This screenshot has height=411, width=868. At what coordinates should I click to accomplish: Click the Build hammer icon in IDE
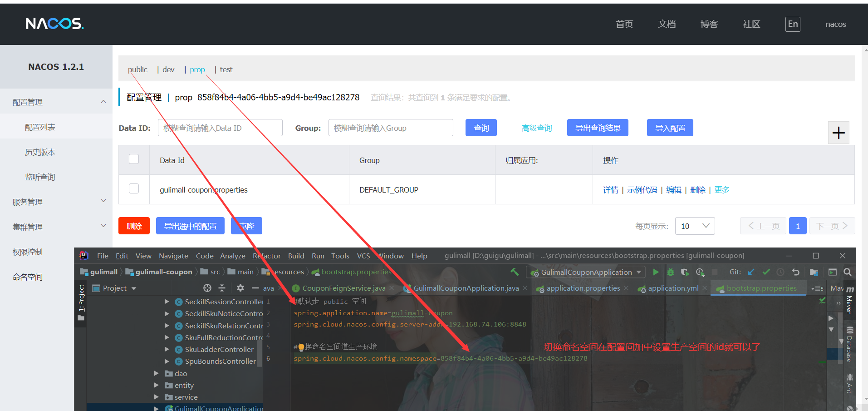[x=515, y=272]
